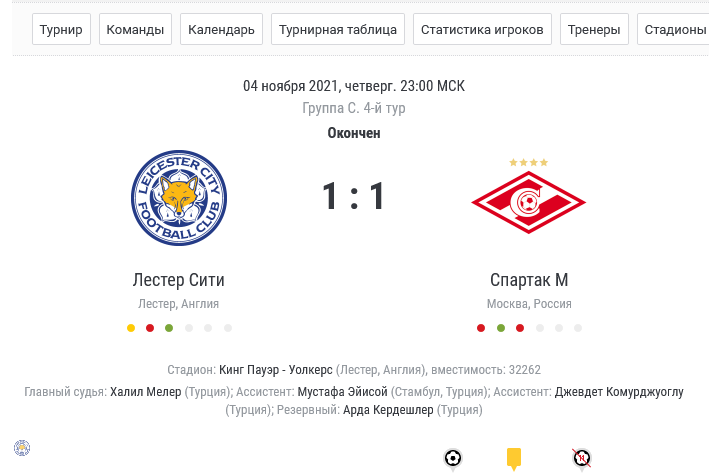Switch to the Команды tab
The image size is (709, 473).
135,30
